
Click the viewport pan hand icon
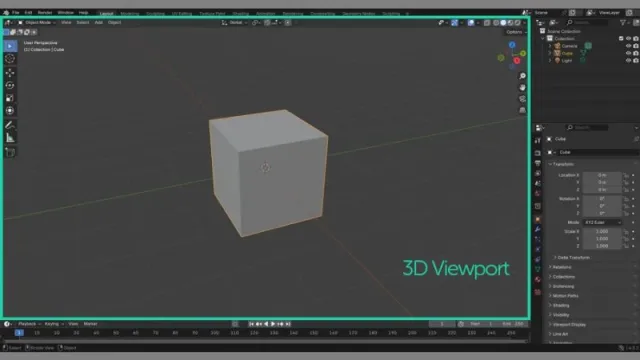pyautogui.click(x=522, y=87)
